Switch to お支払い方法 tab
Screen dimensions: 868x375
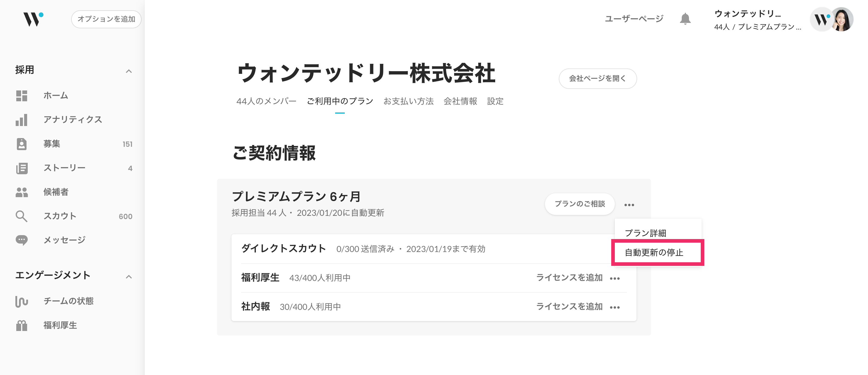[408, 101]
